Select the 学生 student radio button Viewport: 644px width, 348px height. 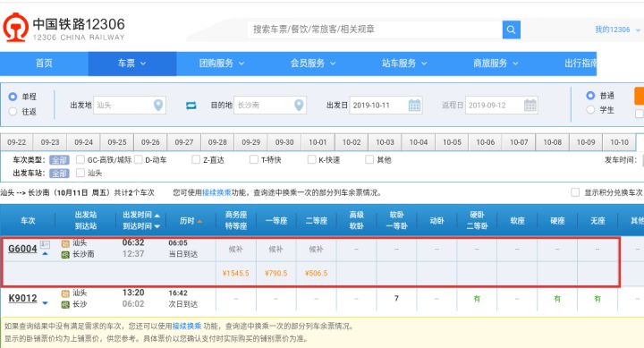point(590,110)
